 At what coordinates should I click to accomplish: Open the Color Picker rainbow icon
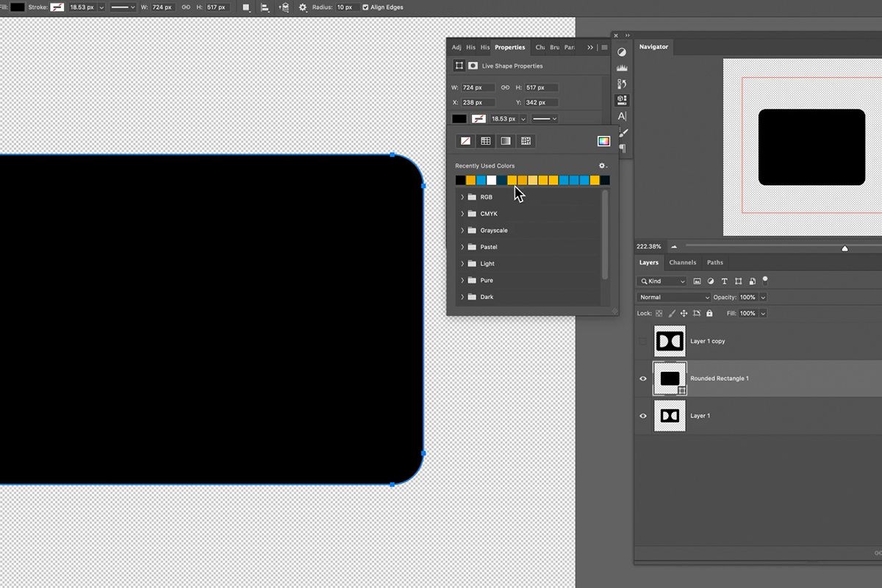(x=603, y=141)
